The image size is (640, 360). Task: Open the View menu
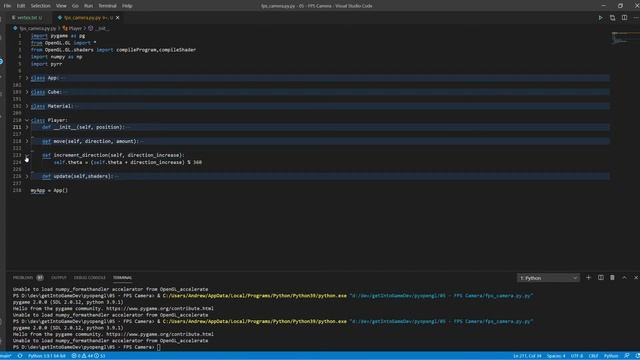tap(61, 6)
